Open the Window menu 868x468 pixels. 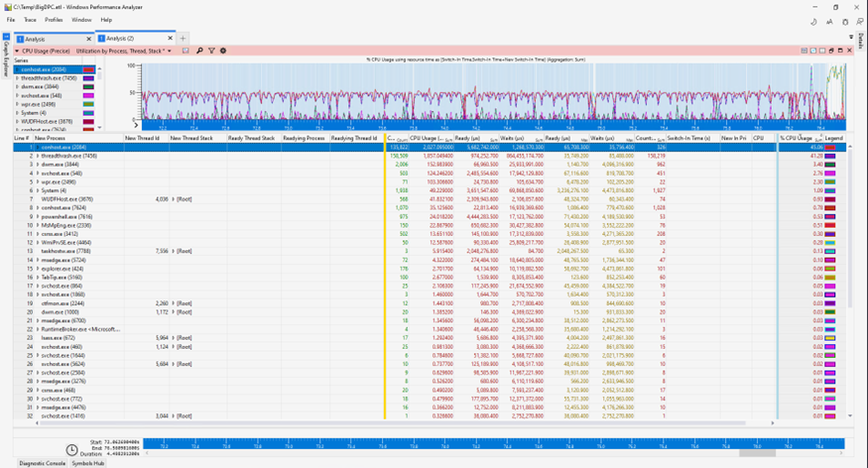[81, 20]
